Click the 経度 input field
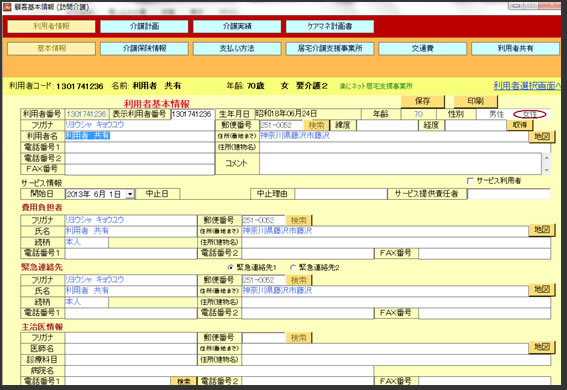 [476, 125]
